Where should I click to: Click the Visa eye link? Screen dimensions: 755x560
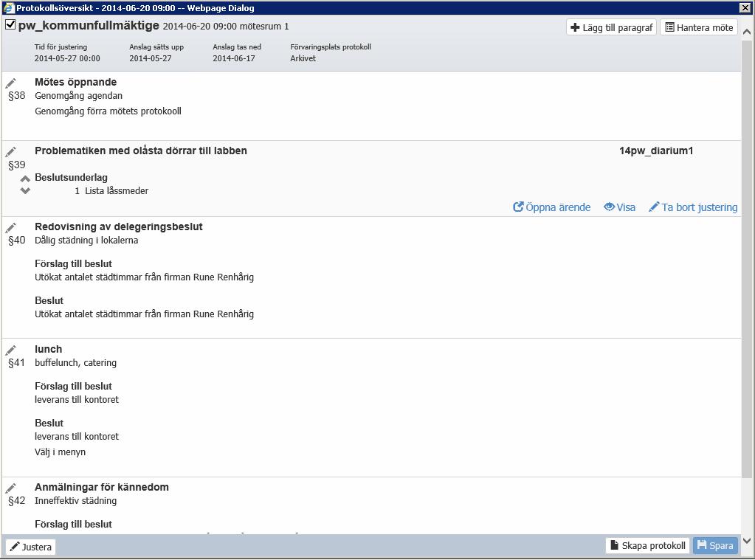click(620, 207)
